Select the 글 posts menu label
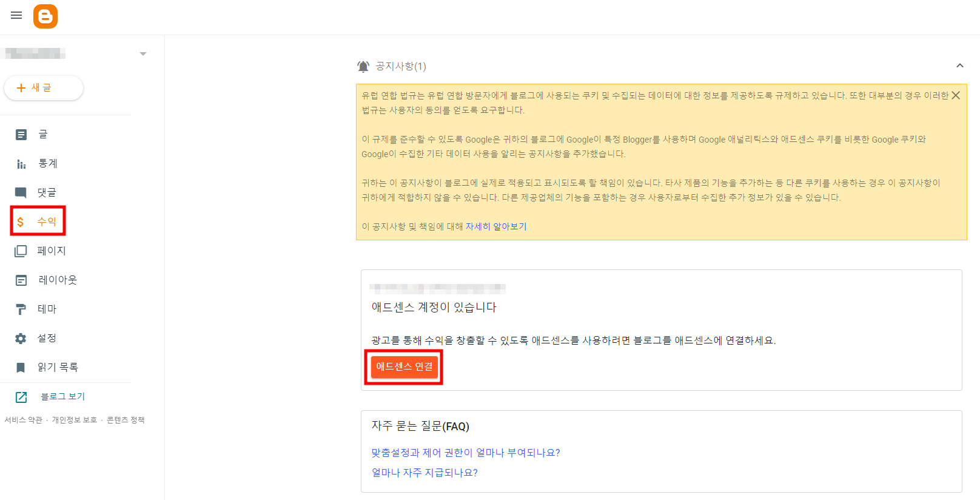The height and width of the screenshot is (500, 980). click(x=43, y=134)
